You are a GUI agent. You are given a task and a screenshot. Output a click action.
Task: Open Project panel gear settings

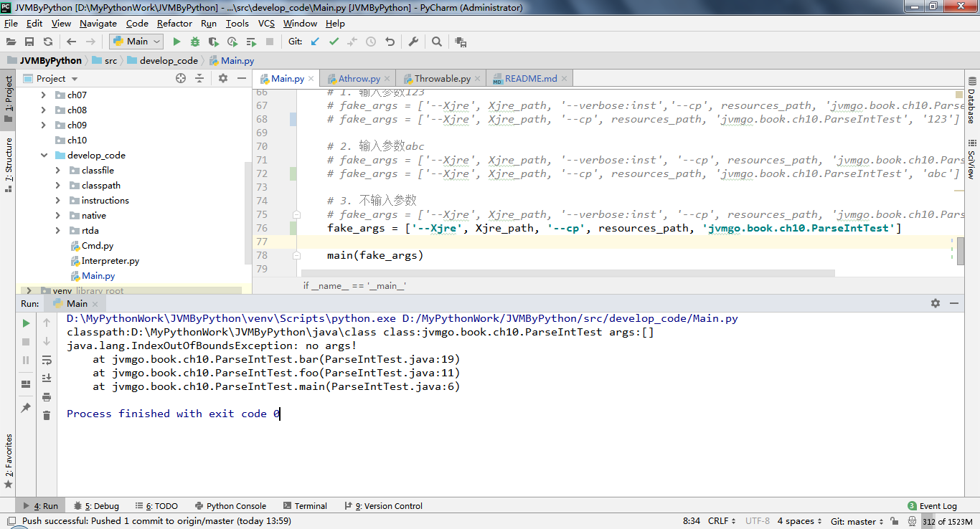pyautogui.click(x=223, y=78)
